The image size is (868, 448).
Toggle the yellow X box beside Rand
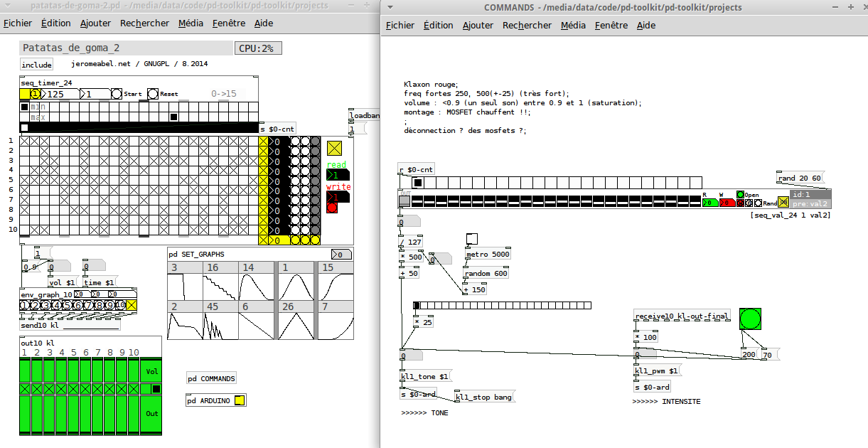pyautogui.click(x=783, y=202)
